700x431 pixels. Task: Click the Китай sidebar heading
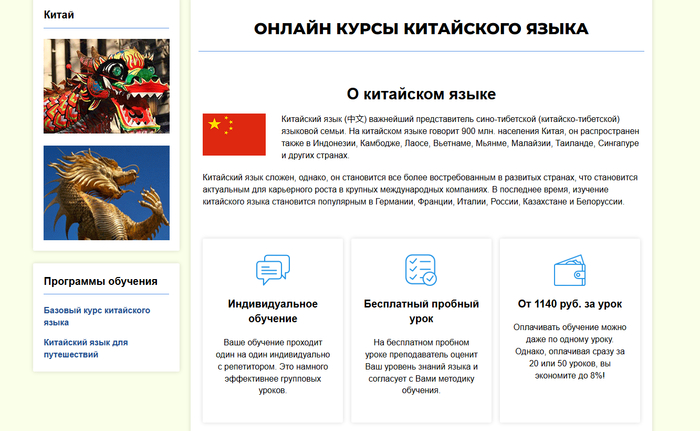59,15
